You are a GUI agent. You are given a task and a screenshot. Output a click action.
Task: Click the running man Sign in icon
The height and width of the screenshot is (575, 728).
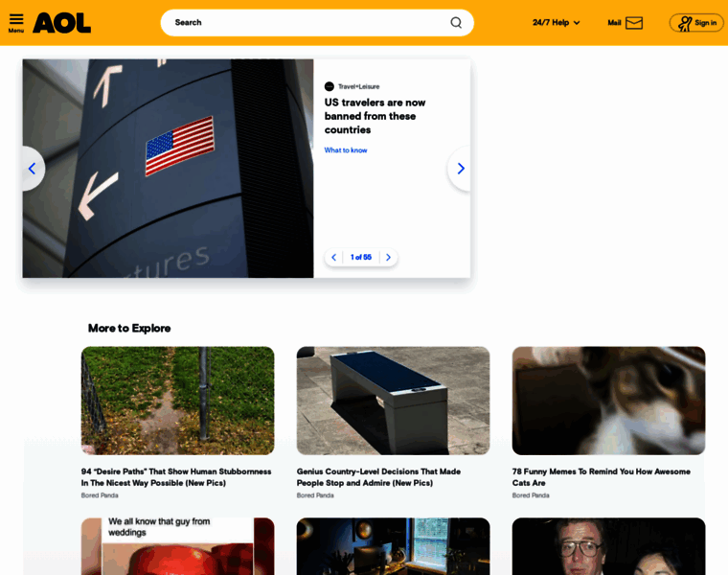684,23
